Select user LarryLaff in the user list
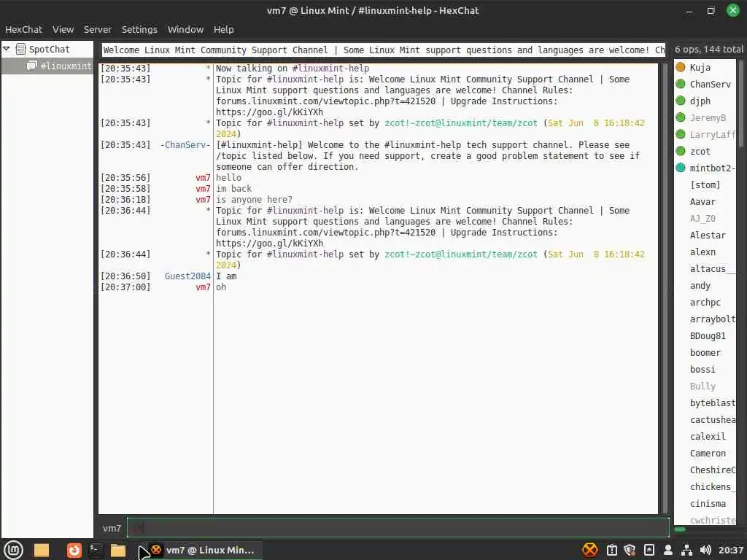747x560 pixels. (712, 135)
